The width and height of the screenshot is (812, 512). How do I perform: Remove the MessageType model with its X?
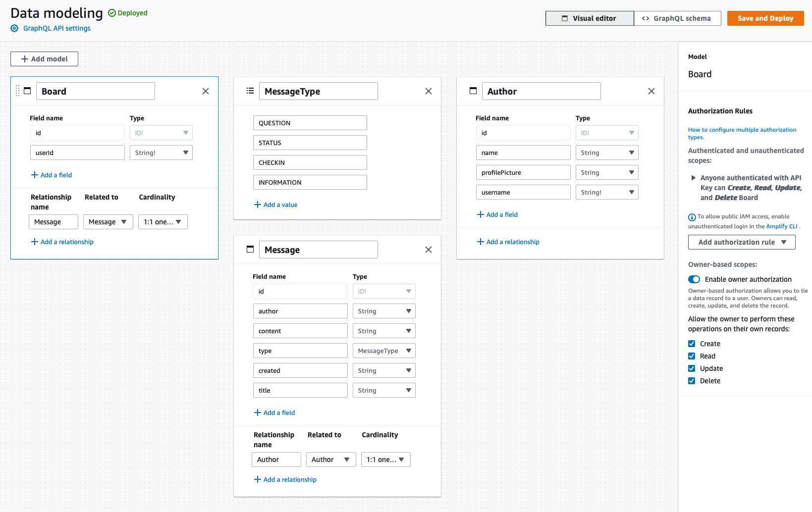point(428,91)
